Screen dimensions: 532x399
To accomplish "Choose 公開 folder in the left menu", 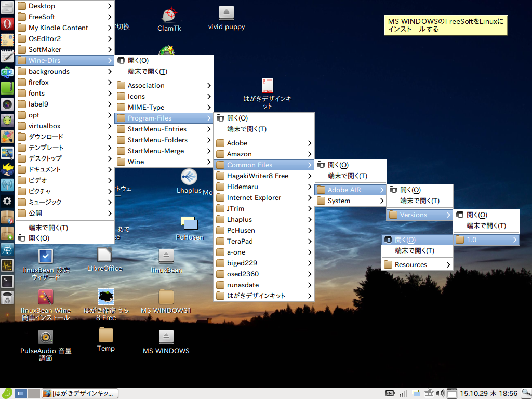I will [64, 213].
